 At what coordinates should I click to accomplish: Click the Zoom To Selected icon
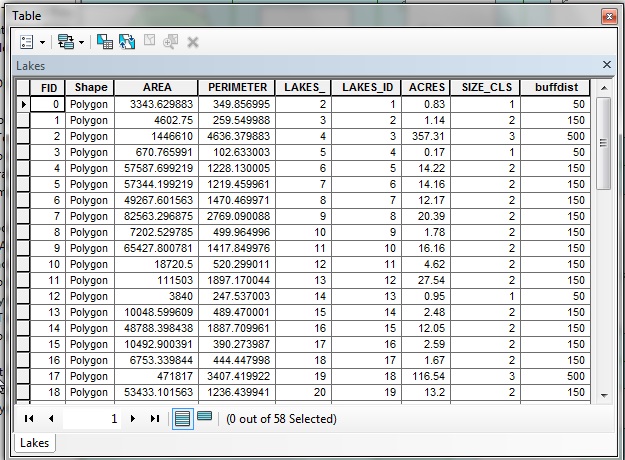click(x=171, y=41)
